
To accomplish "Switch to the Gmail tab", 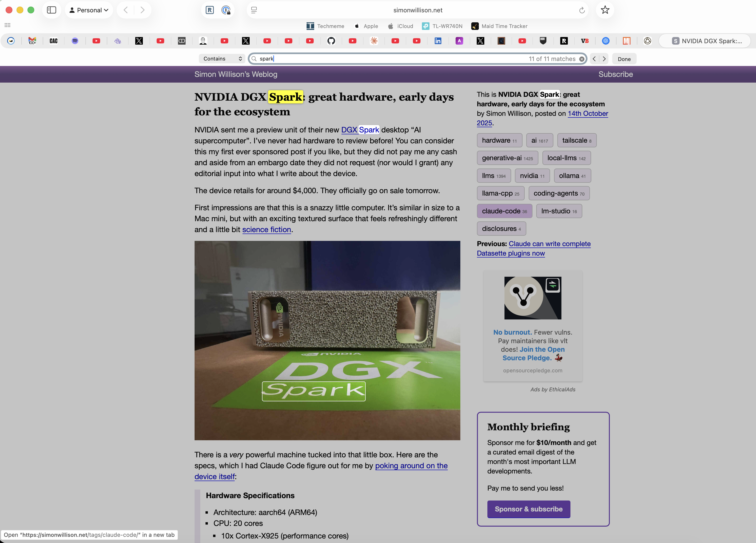I will [32, 41].
